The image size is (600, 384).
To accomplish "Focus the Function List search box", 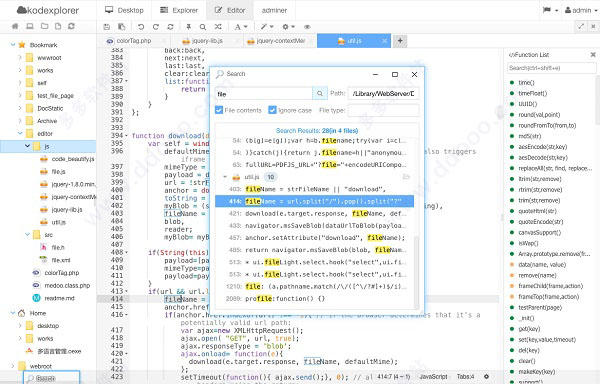I will coord(551,68).
